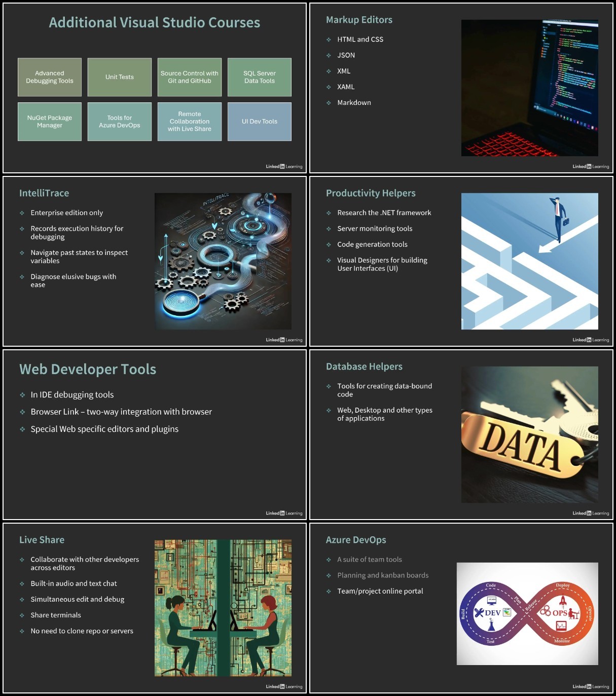Viewport: 616px width, 696px height.
Task: Select the Enterprise edition only bullet
Action: pyautogui.click(x=66, y=213)
